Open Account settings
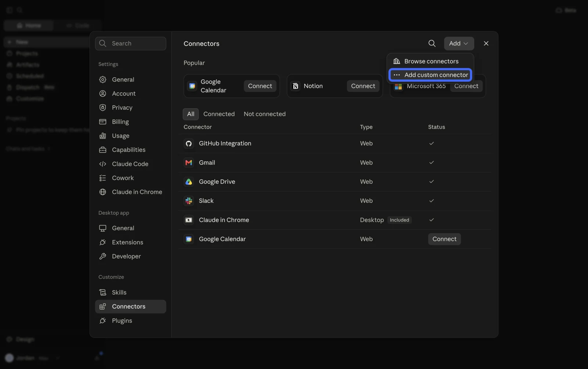 tap(130, 94)
